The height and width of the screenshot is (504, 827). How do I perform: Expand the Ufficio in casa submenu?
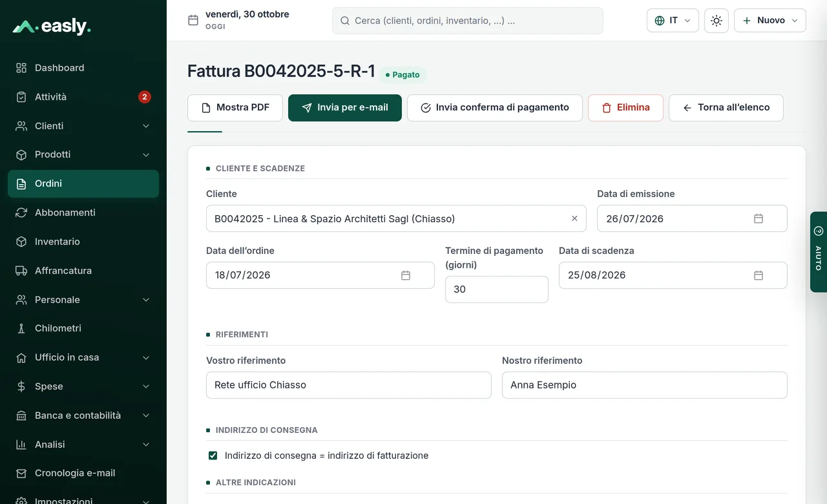coord(146,357)
